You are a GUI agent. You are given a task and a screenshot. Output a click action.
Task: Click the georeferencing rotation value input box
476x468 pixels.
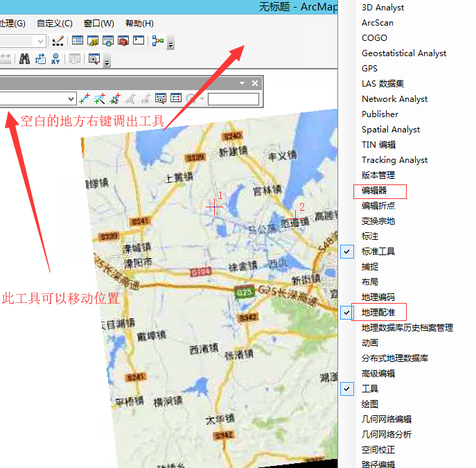(233, 99)
